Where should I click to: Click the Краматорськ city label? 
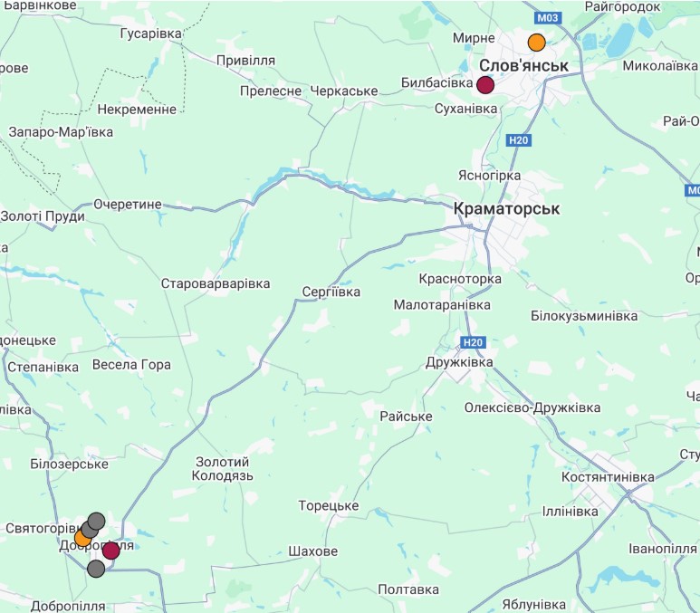coord(506,208)
